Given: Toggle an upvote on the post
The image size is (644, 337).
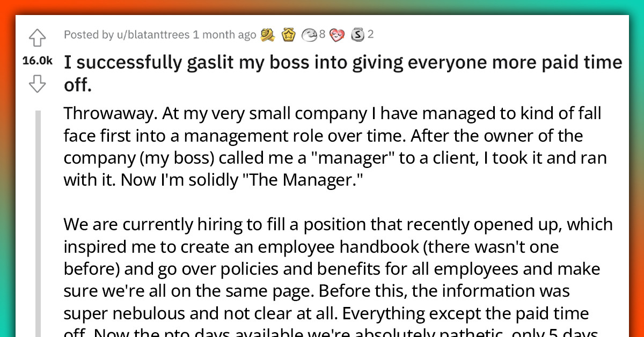Looking at the screenshot, I should (x=37, y=38).
